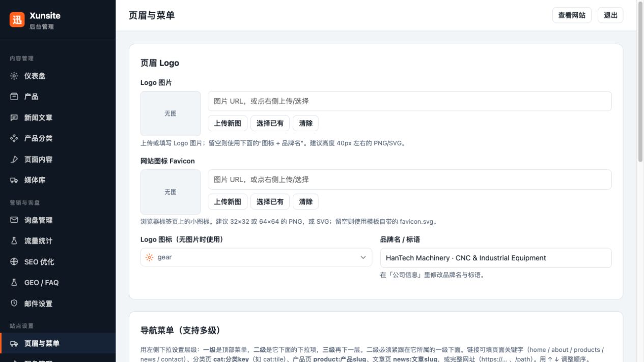Click the 在「公司信息」里修改品牌名与标语 hint

point(433,275)
